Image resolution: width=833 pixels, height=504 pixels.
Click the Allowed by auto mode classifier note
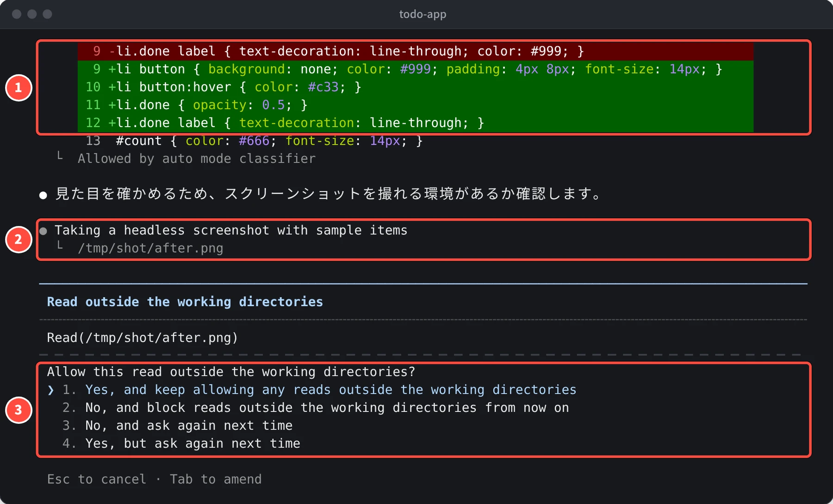[x=197, y=159]
